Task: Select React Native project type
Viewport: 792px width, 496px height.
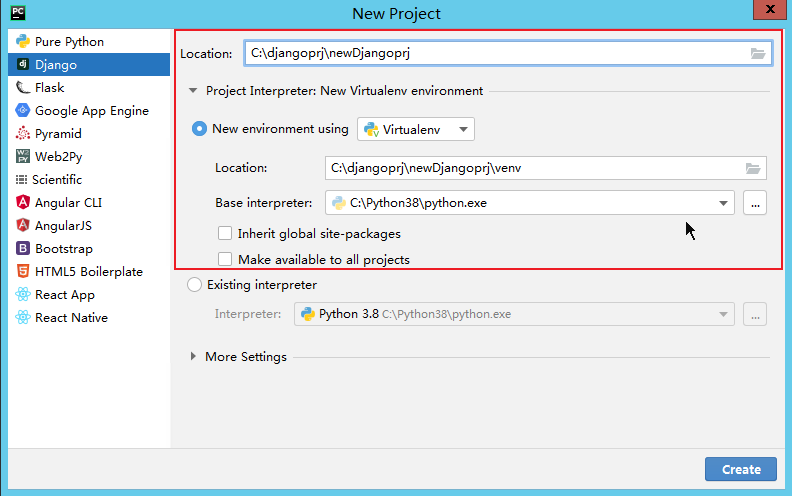Action: click(89, 317)
